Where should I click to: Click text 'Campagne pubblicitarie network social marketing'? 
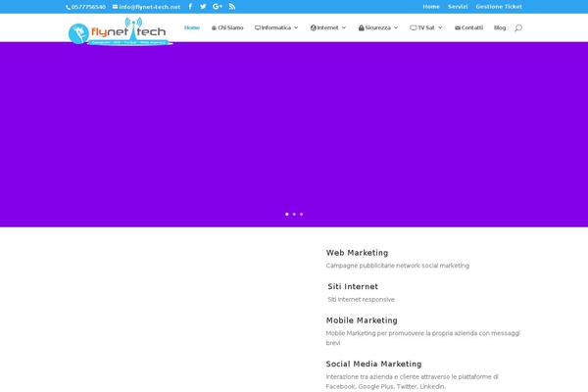(398, 266)
